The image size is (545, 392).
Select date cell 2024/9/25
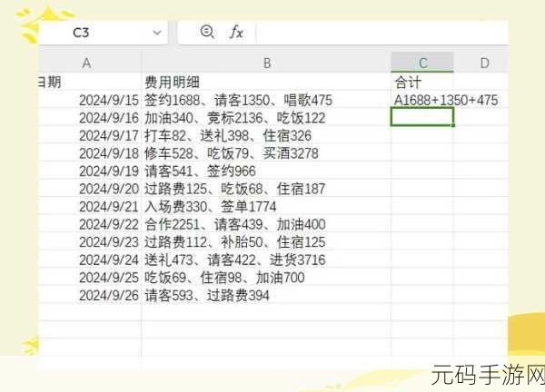click(90, 278)
